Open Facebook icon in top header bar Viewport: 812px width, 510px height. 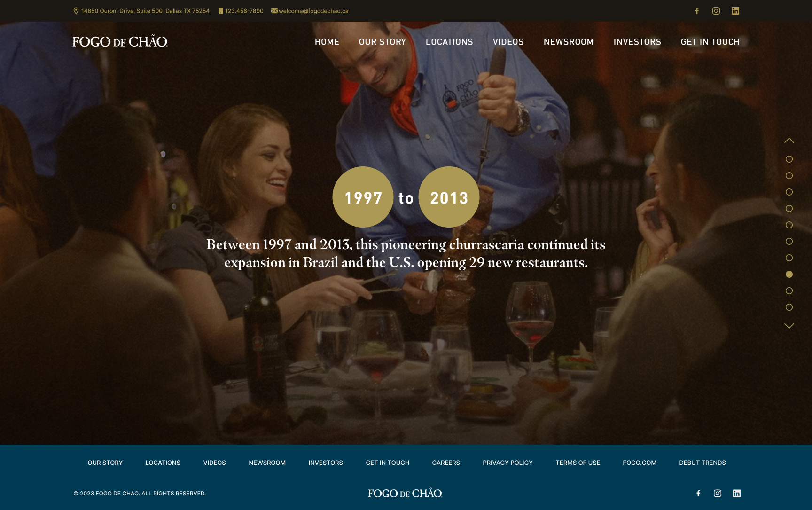[x=697, y=11]
